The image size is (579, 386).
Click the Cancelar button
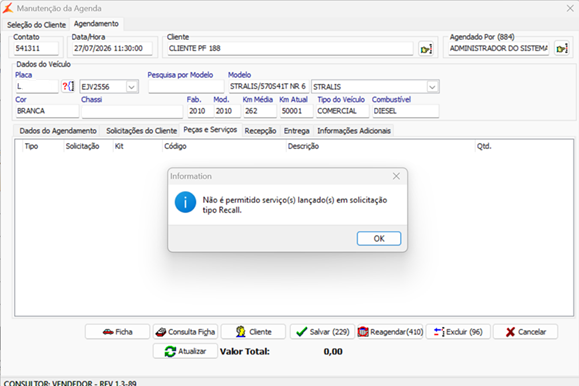click(525, 332)
